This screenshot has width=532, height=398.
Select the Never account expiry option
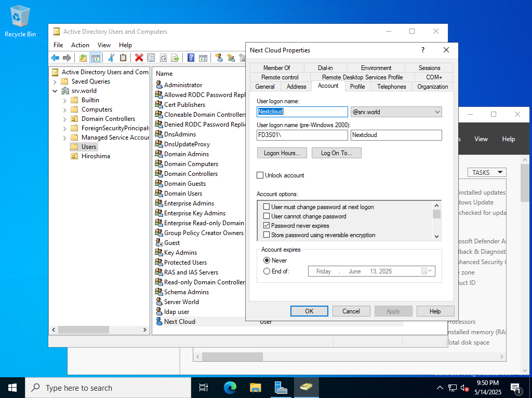(x=267, y=260)
